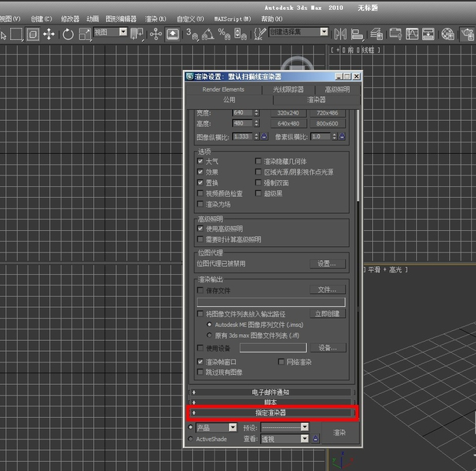Open the 预设 preset dropdown
Viewport: 476px width, 471px height.
pos(305,427)
